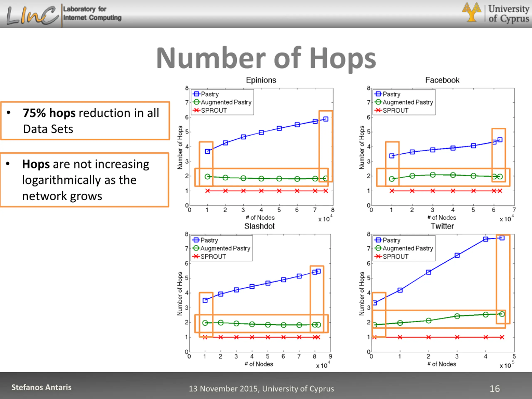Click the last Augmented Pastry point in Twitter chart
Screen dimensions: 532x399
coord(502,314)
